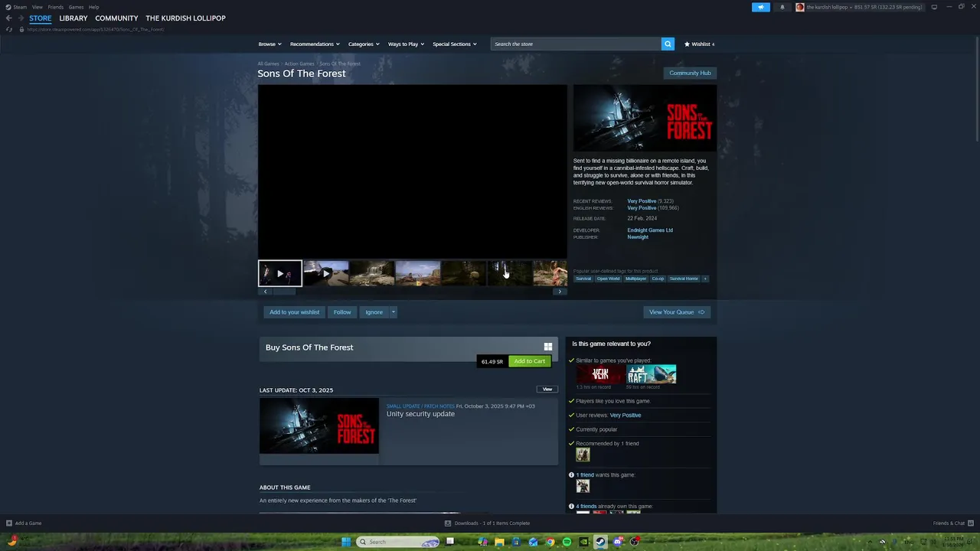Expand the Ways to Play dropdown
The height and width of the screenshot is (551, 980).
tap(406, 44)
